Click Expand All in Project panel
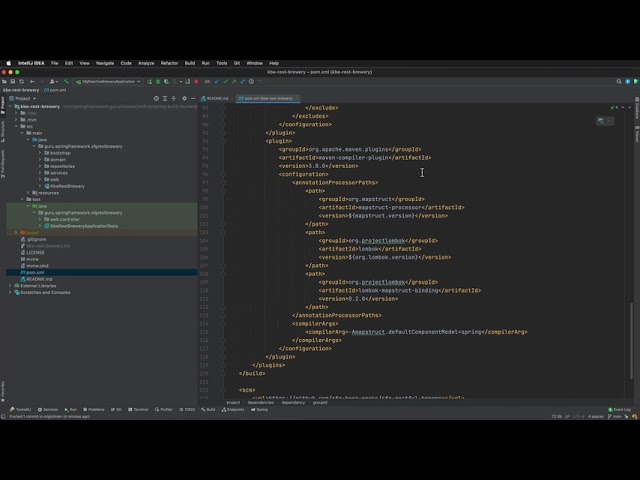Screen dimensions: 640x480 pyautogui.click(x=165, y=98)
